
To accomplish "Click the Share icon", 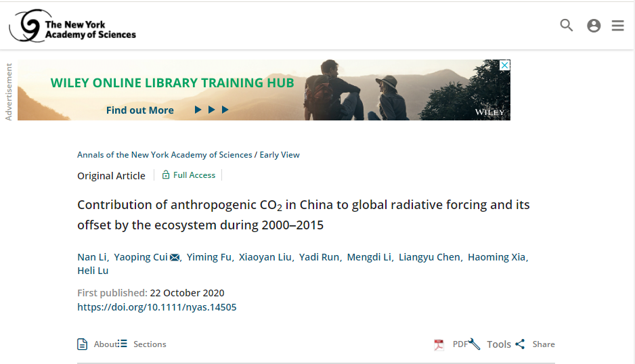I will 520,344.
